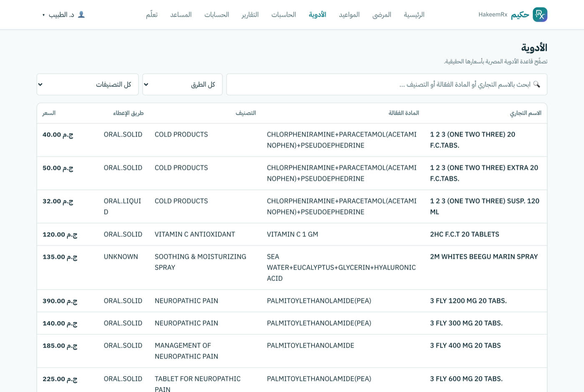Image resolution: width=584 pixels, height=392 pixels.
Task: Click the 120.00 ج.م price cell
Action: (x=60, y=234)
